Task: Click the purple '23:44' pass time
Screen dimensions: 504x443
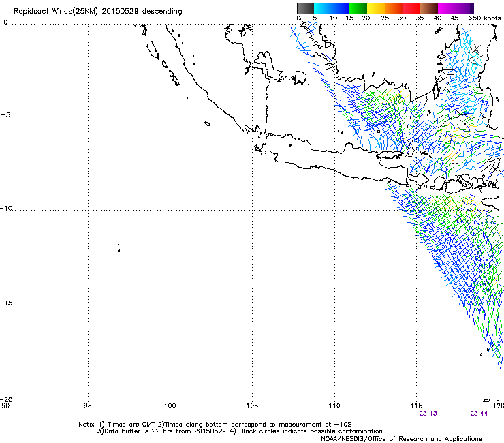Action: coord(479,414)
